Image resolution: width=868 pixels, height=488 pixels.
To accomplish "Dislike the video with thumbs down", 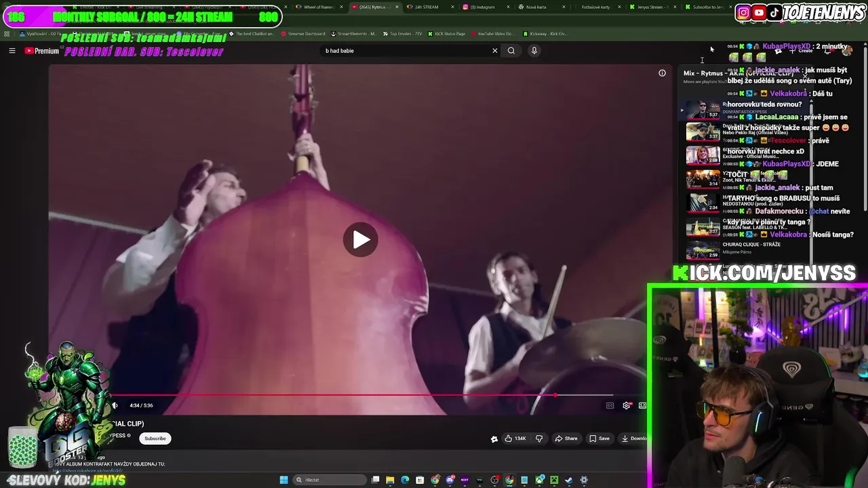I will pyautogui.click(x=539, y=439).
